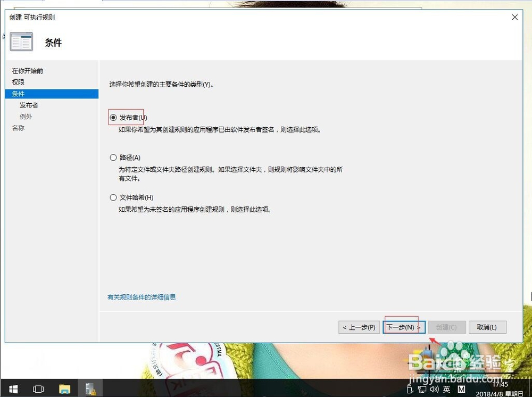
Task: Select the active application icon on the taskbar
Action: click(x=90, y=388)
